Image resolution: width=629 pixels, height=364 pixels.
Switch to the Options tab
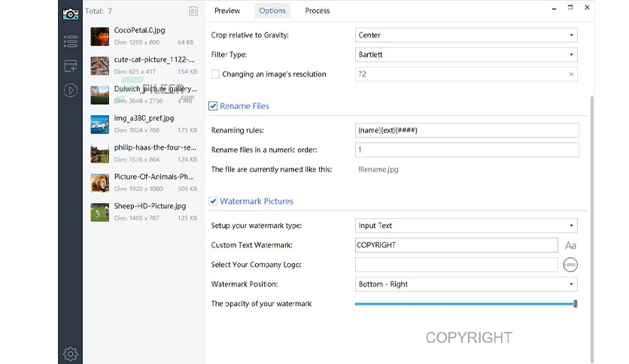coord(272,11)
